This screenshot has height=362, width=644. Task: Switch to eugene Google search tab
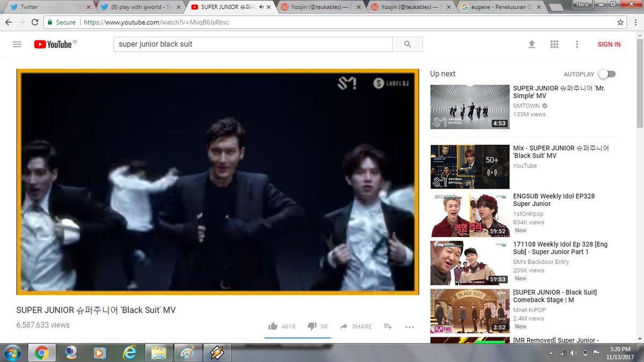(502, 7)
